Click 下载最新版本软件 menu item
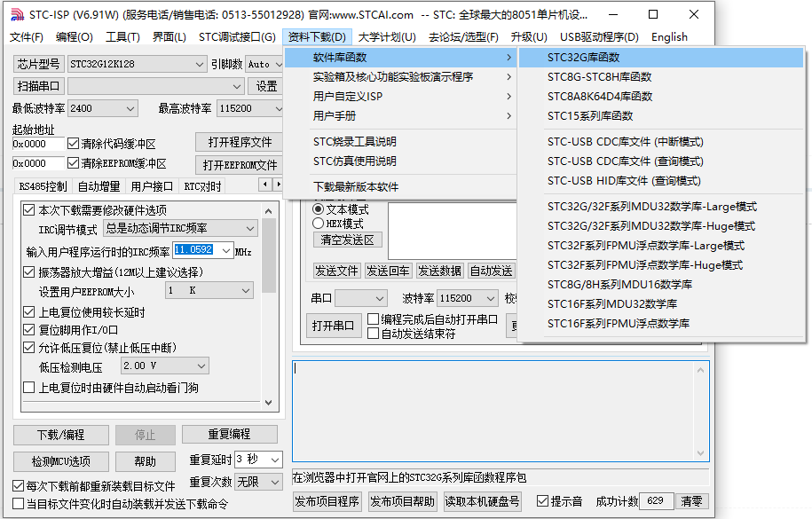812x519 pixels. 399,187
